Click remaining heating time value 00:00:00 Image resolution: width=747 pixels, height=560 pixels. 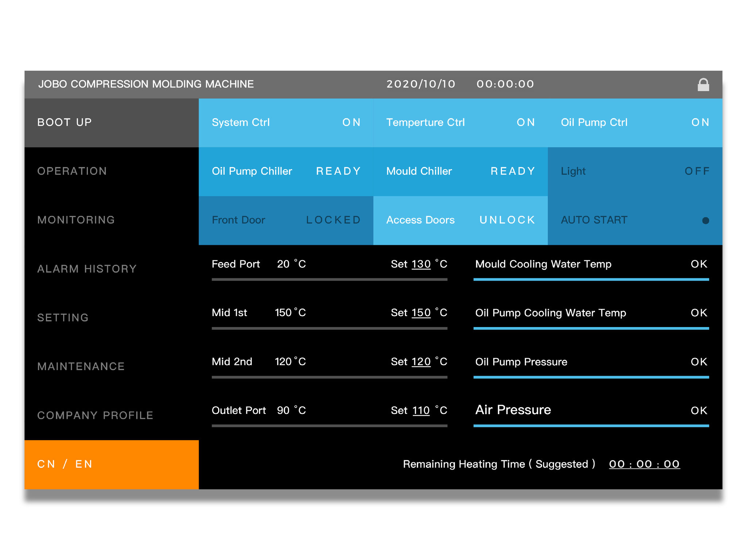click(x=644, y=464)
